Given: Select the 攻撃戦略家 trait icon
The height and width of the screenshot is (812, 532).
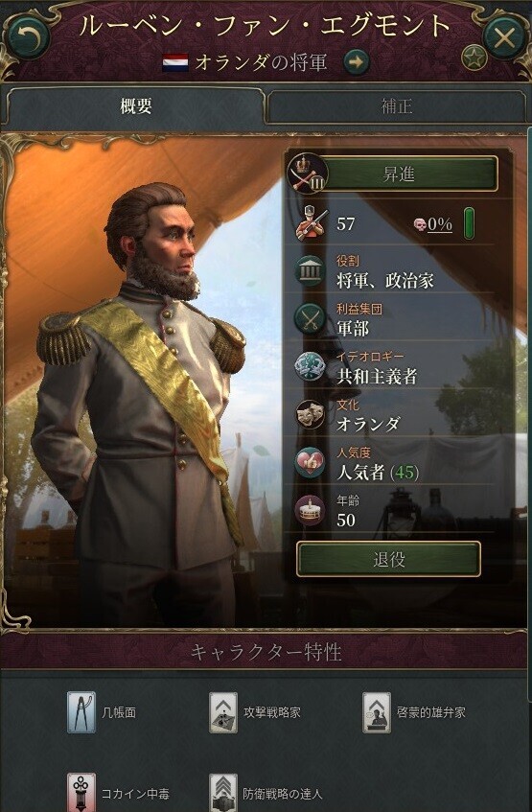Looking at the screenshot, I should [x=223, y=712].
